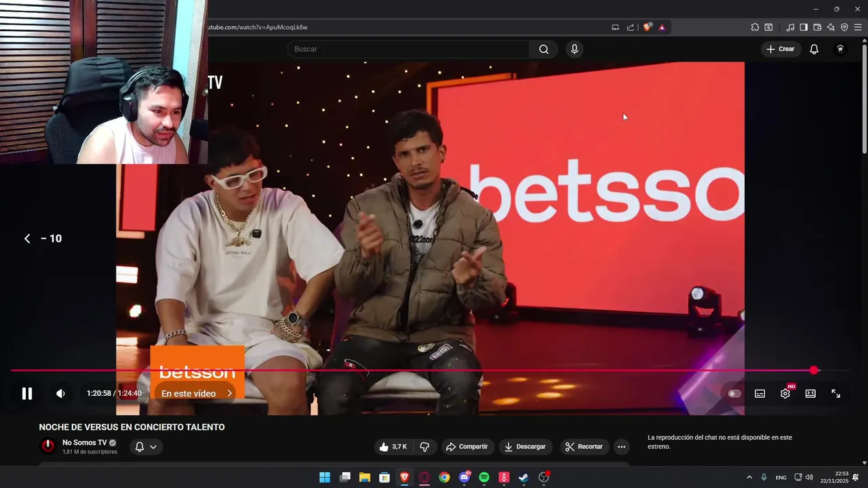Open the Brave Rewards triangle icon
This screenshot has height=488, width=868.
click(662, 27)
